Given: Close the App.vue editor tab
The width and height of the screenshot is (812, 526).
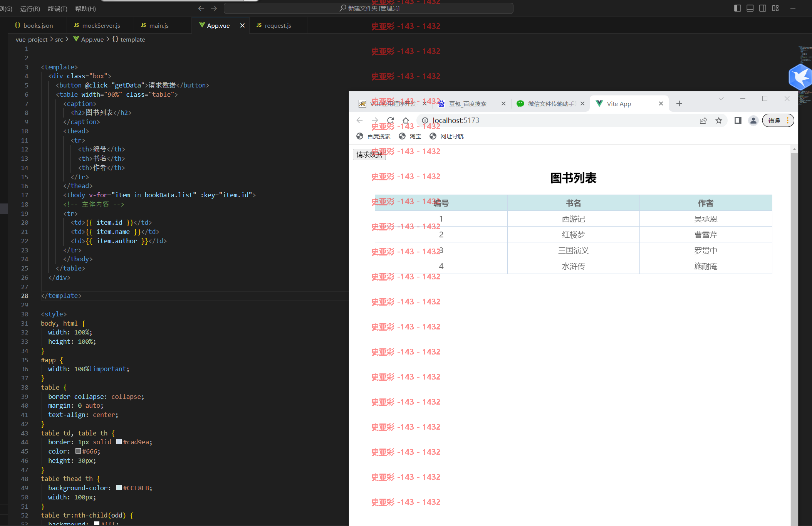Looking at the screenshot, I should click(242, 25).
